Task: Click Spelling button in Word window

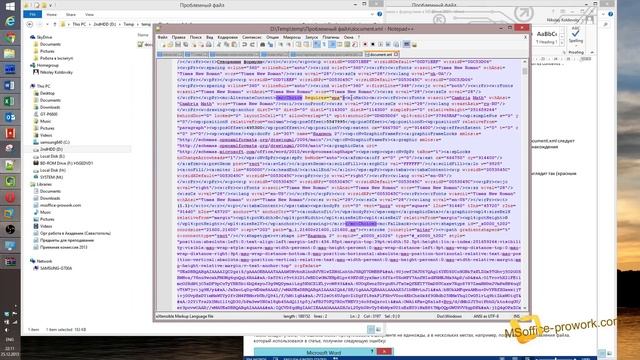Action: [576, 36]
